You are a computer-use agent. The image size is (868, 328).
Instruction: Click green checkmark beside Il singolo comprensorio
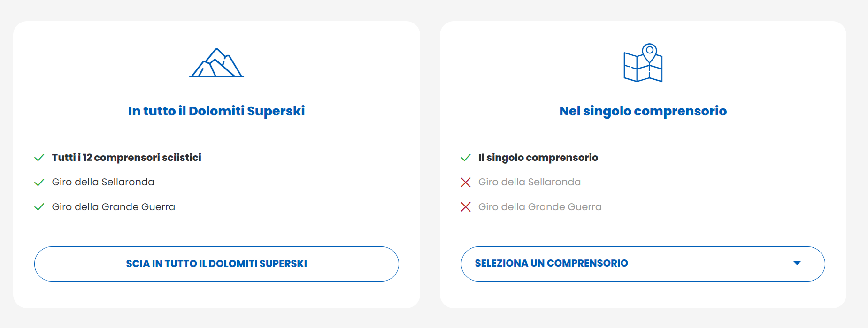coord(466,158)
